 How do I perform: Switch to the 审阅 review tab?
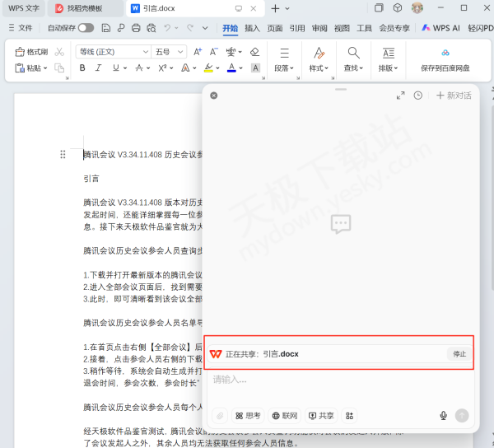pos(319,28)
